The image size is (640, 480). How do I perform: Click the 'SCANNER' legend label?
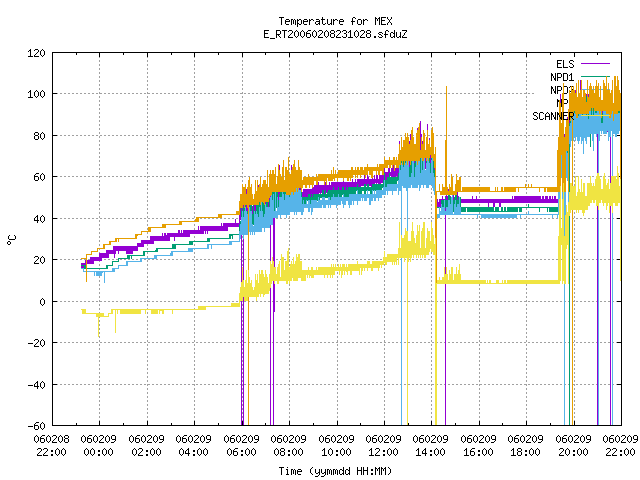point(553,116)
